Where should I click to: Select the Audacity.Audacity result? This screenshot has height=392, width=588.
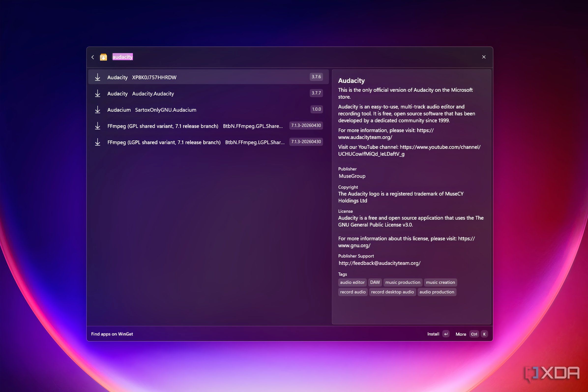click(x=208, y=93)
